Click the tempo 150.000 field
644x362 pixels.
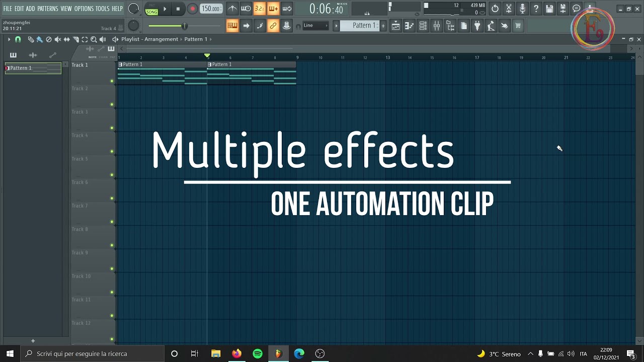coord(211,9)
